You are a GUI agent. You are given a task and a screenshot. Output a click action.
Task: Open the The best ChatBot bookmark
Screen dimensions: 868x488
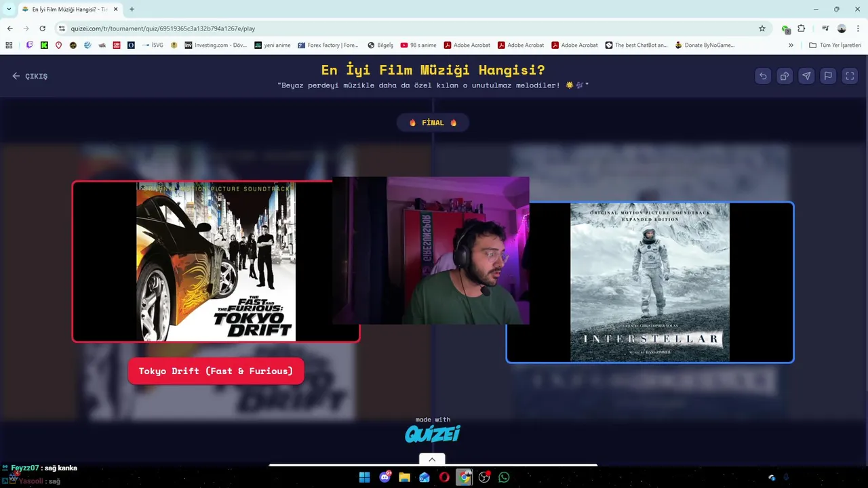[x=637, y=45]
